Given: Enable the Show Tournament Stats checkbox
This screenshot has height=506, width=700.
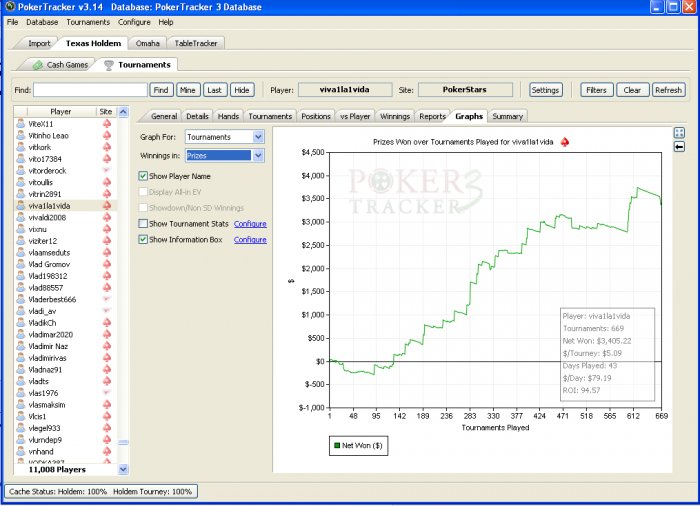Looking at the screenshot, I should point(143,224).
